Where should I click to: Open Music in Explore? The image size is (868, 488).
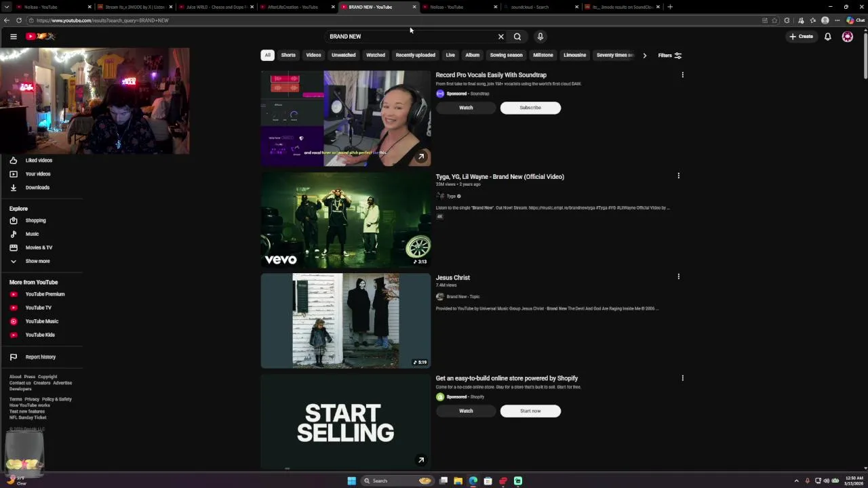[x=32, y=234]
